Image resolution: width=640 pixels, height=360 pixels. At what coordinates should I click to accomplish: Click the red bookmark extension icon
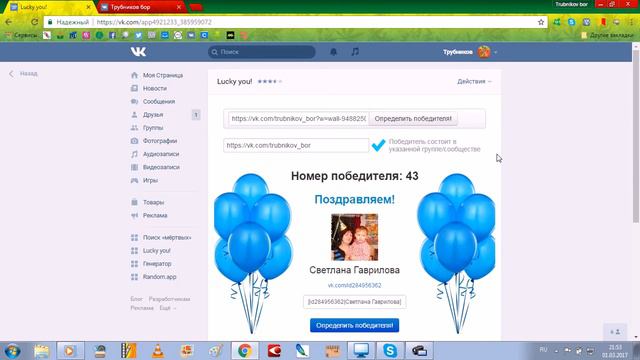pos(603,22)
